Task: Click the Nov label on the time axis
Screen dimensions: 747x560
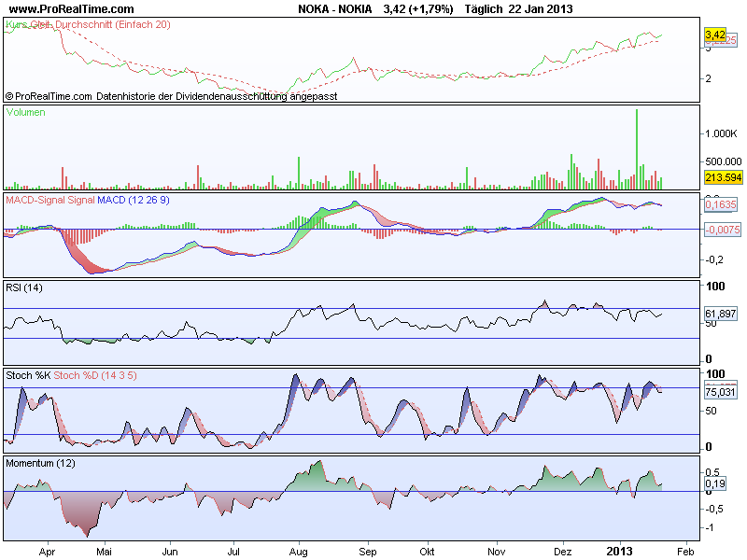Action: (x=497, y=552)
